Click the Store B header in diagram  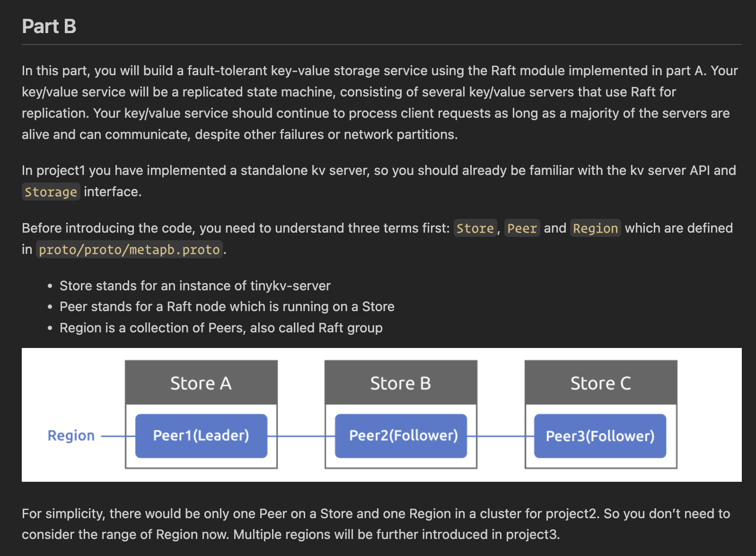(x=401, y=383)
